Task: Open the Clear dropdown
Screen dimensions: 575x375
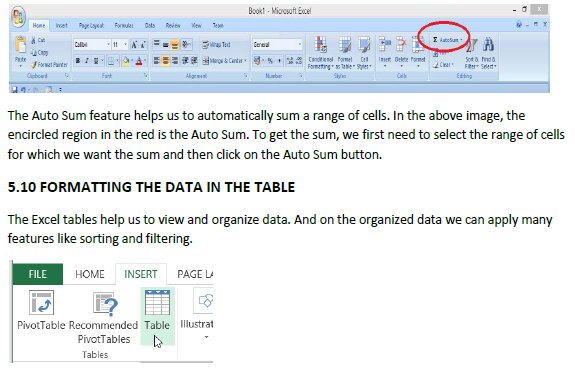Action: pos(443,65)
